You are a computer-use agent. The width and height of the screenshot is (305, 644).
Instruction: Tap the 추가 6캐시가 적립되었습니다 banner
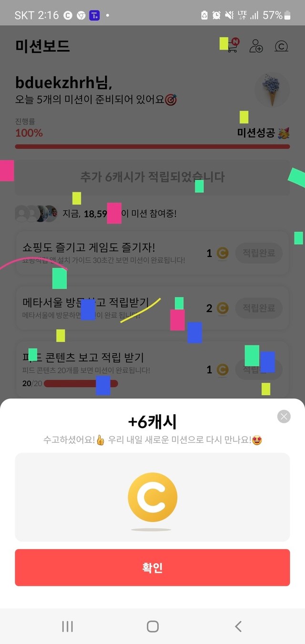pos(152,177)
